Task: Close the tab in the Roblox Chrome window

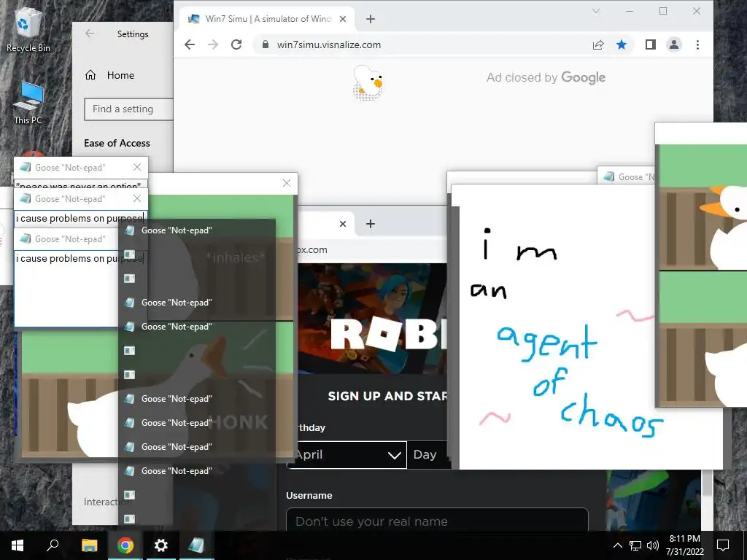Action: pos(343,224)
